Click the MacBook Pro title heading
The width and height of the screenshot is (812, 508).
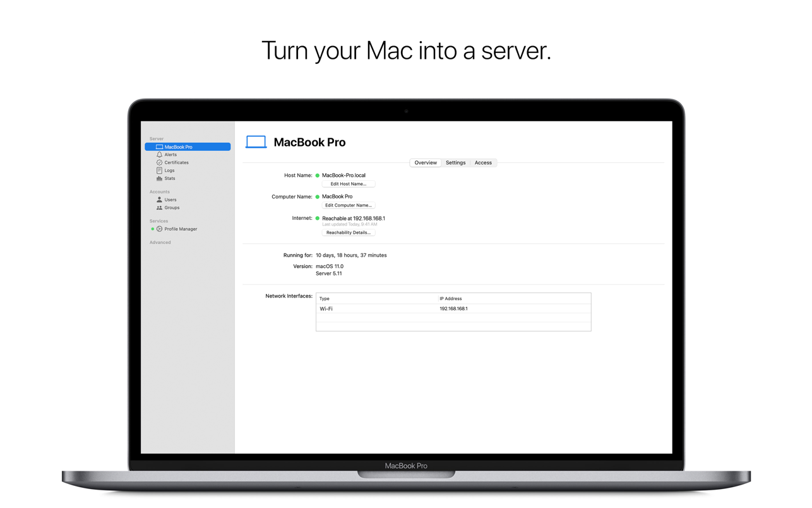pyautogui.click(x=309, y=142)
